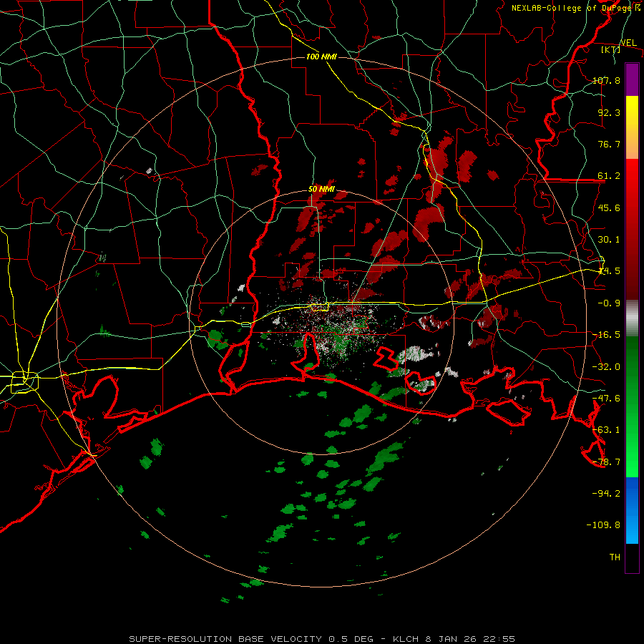The height and width of the screenshot is (644, 644).
Task: Click the -32.0 velocity scale value
Action: [x=606, y=366]
